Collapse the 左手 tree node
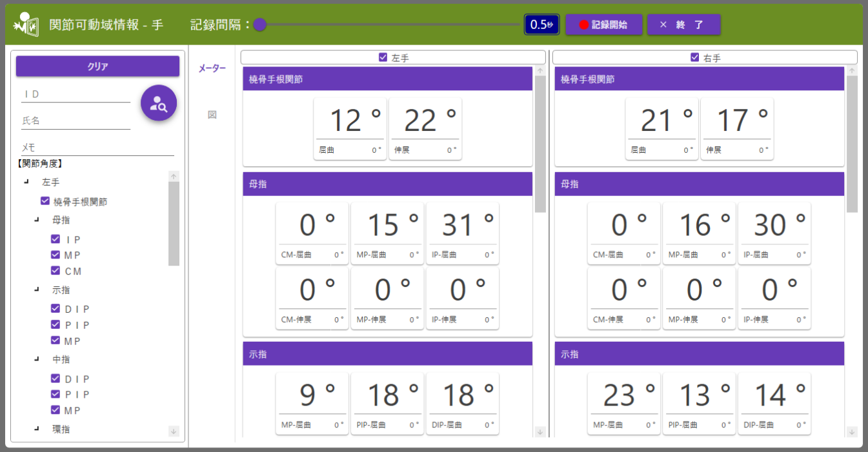This screenshot has height=452, width=868. (x=26, y=182)
